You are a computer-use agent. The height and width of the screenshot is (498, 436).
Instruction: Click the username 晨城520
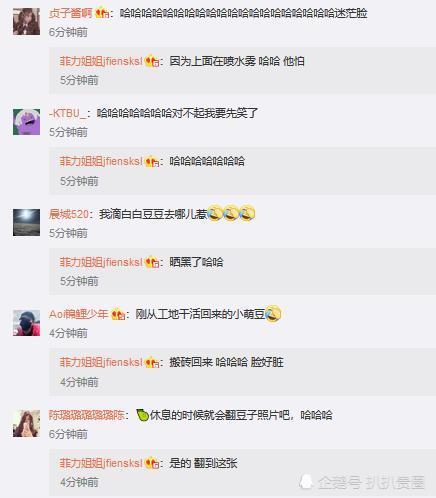click(x=69, y=214)
